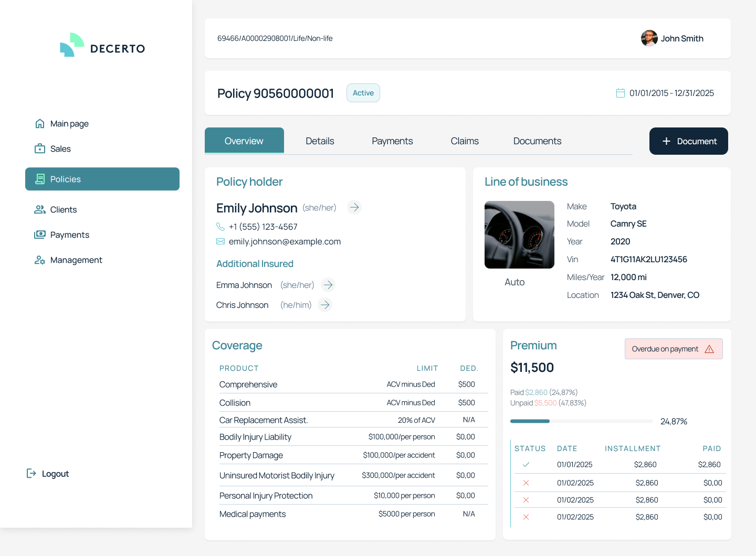Open Management section in sidebar

click(x=68, y=260)
